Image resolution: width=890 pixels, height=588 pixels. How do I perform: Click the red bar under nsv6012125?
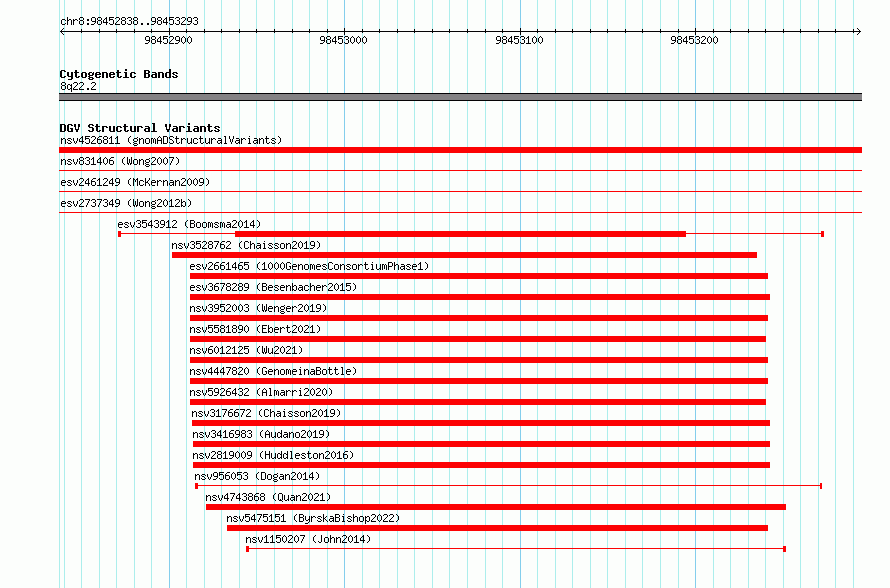tap(479, 360)
